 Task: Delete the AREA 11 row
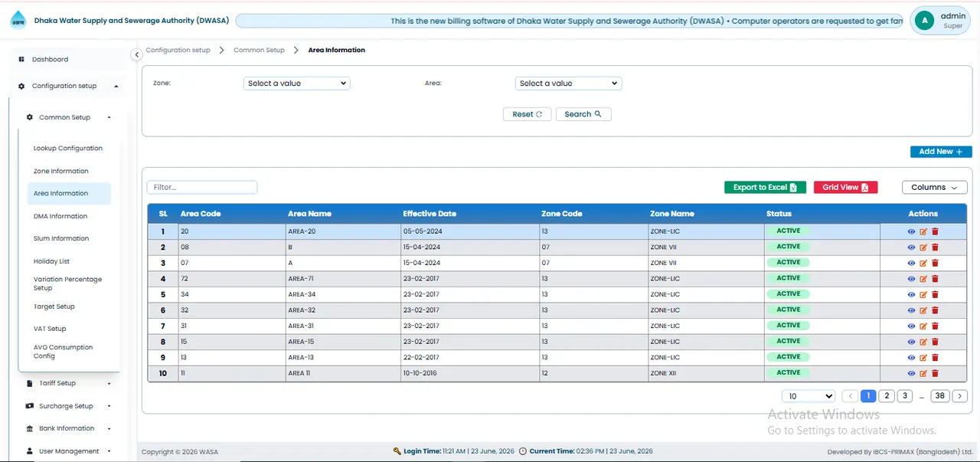(x=935, y=373)
